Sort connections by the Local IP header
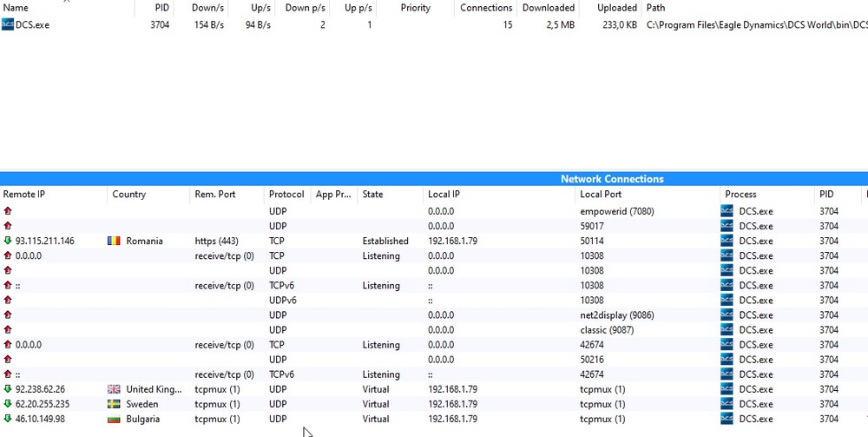 [x=444, y=194]
